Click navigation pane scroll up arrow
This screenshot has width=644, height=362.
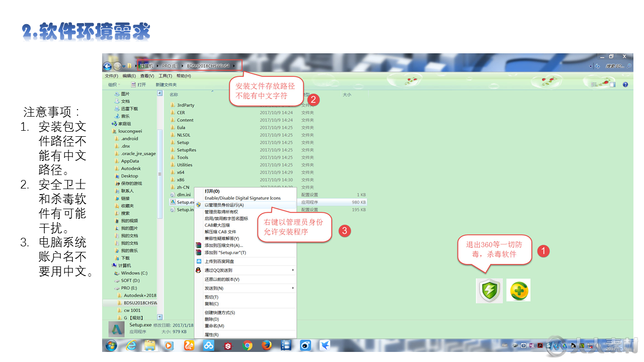click(160, 94)
